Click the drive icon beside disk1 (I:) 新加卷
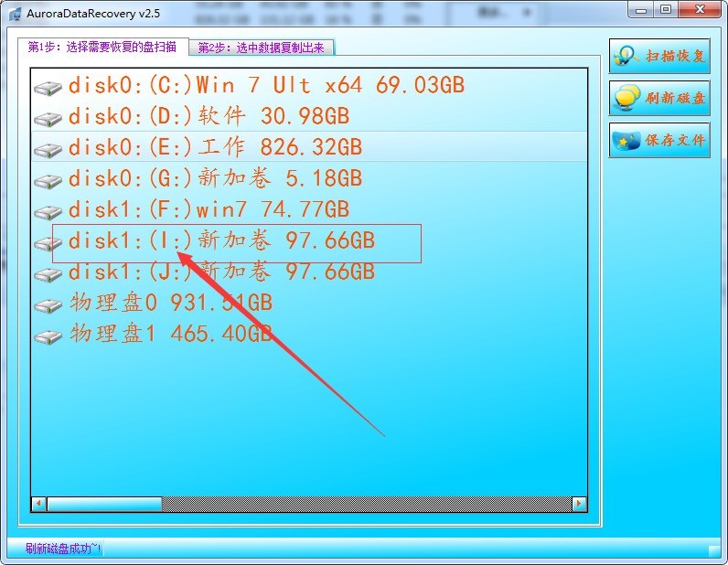 coord(48,243)
